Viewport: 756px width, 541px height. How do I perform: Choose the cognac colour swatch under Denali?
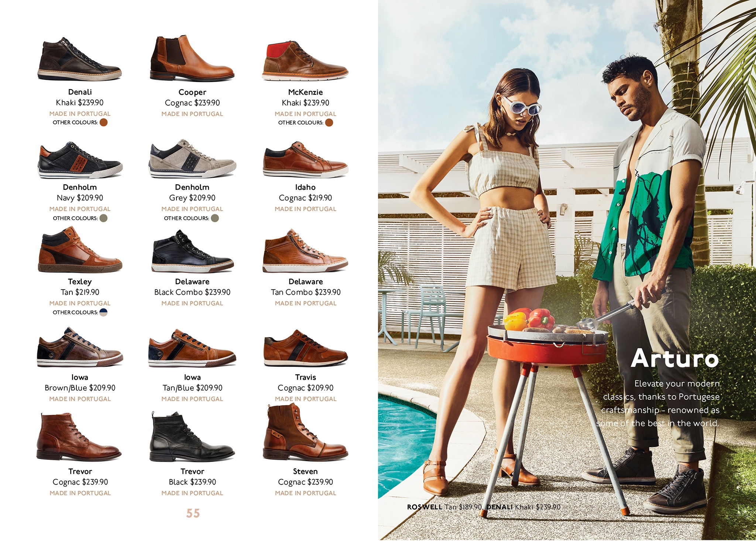[x=104, y=122]
